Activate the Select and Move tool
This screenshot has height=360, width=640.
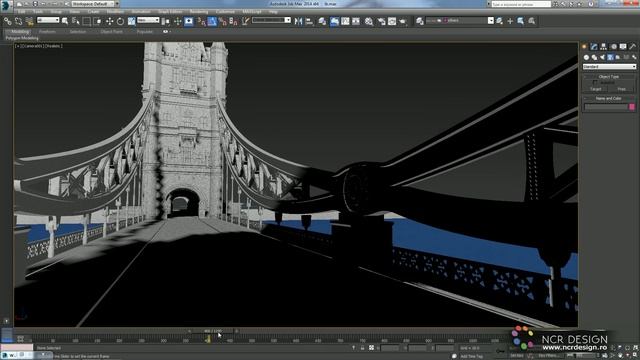(x=109, y=21)
